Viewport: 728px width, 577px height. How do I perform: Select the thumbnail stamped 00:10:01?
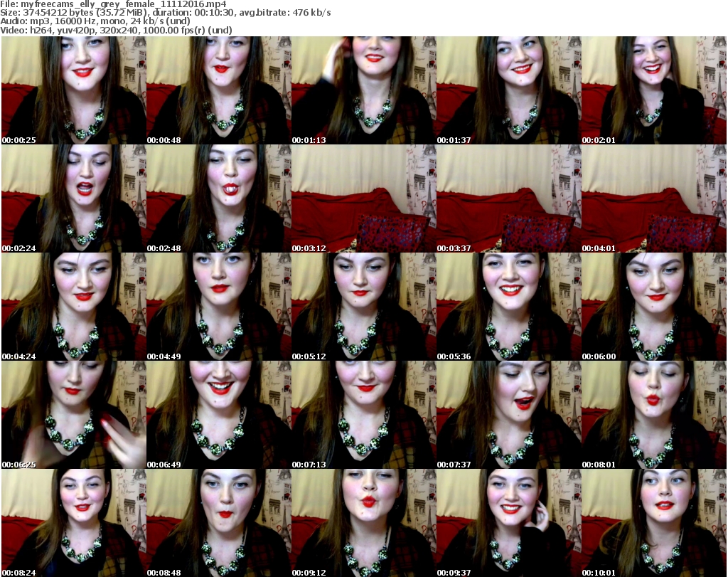pos(654,523)
